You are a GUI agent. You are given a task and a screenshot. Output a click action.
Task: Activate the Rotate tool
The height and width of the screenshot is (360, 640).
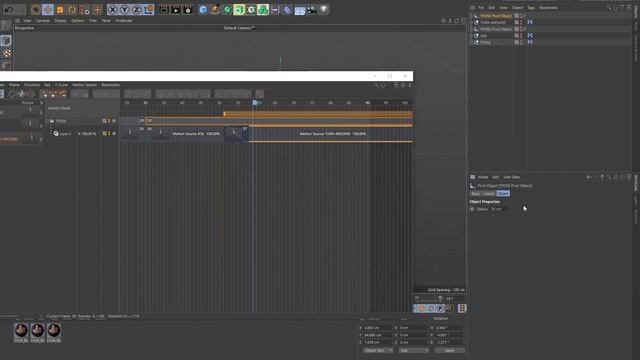(x=72, y=9)
